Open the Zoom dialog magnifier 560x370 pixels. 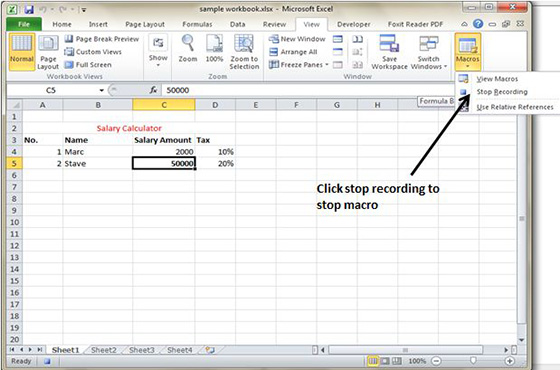[188, 49]
